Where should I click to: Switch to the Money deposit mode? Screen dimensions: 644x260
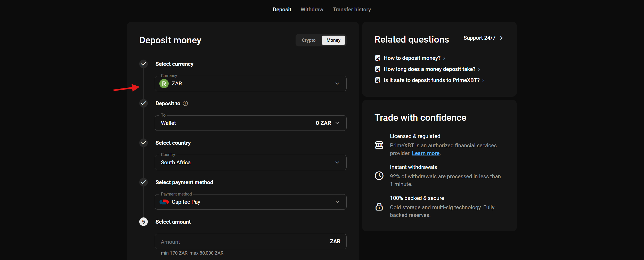coord(333,40)
